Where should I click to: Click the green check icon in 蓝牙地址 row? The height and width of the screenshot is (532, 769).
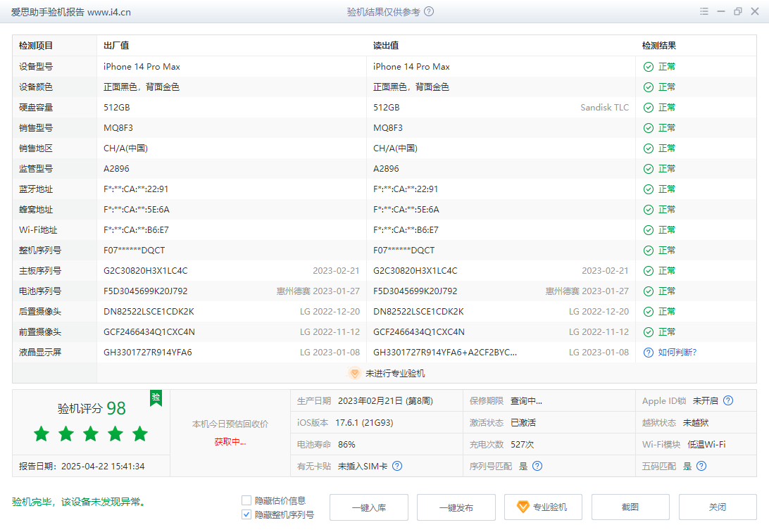649,189
